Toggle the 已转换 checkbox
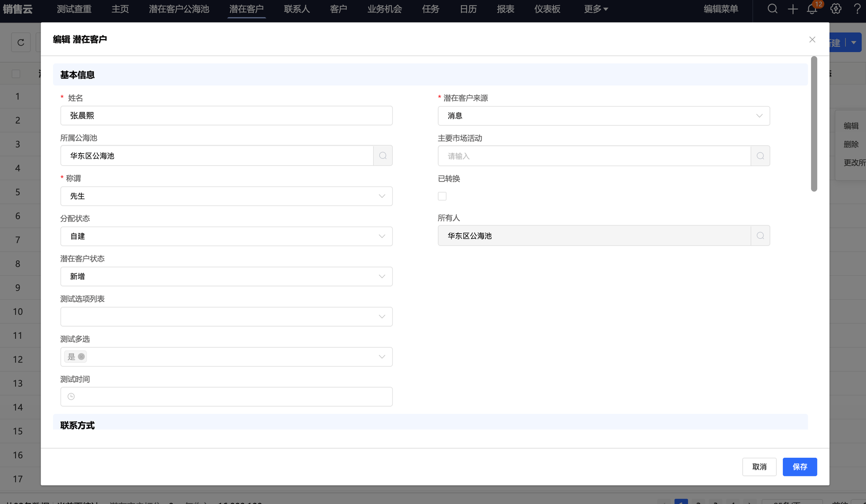866x504 pixels. (442, 196)
